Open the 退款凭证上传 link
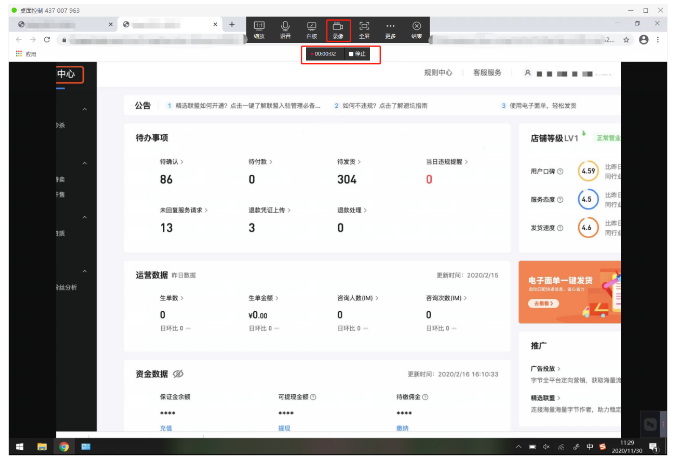Image resolution: width=676 pixels, height=459 pixels. (x=269, y=210)
